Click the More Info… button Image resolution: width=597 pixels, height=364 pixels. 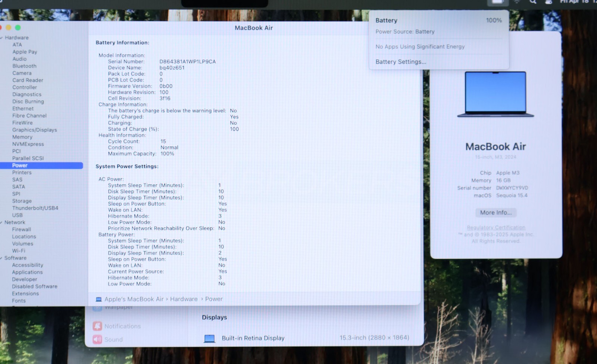(496, 213)
